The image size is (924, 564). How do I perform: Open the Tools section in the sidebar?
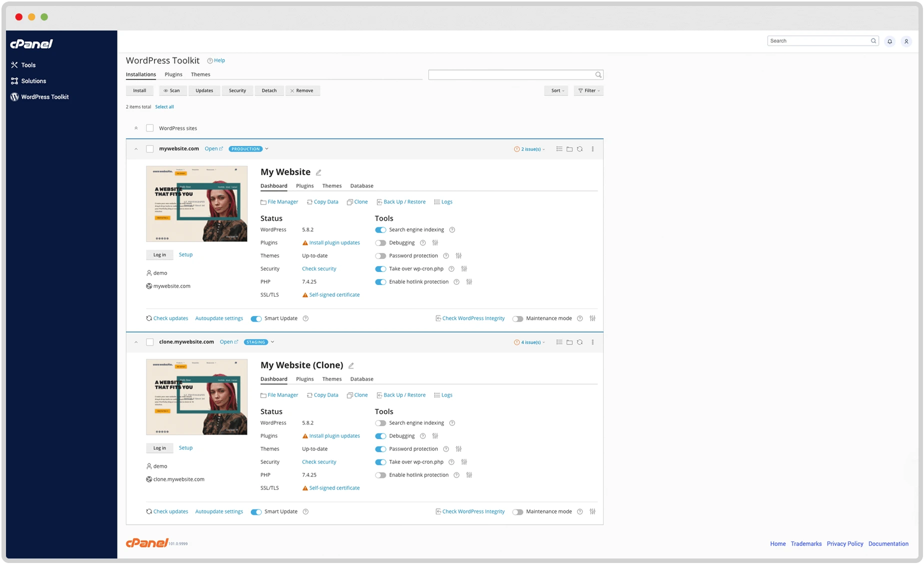pyautogui.click(x=27, y=65)
